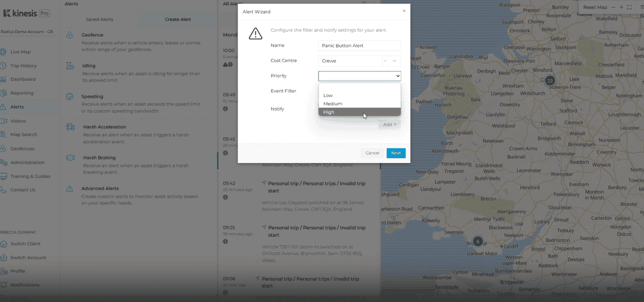Clear the Crewe cost centre selection

coord(384,61)
